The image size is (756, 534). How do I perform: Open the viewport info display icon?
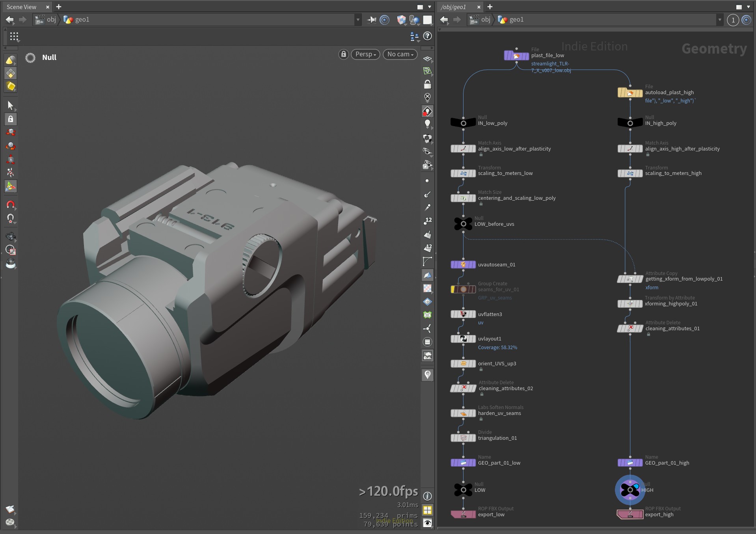pos(427,496)
